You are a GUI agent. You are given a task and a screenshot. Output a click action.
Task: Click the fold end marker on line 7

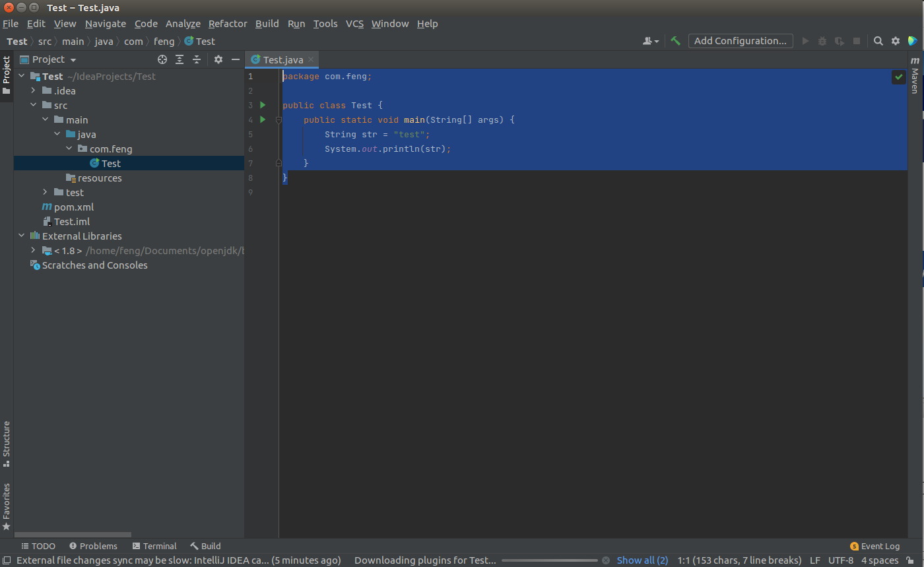click(279, 162)
